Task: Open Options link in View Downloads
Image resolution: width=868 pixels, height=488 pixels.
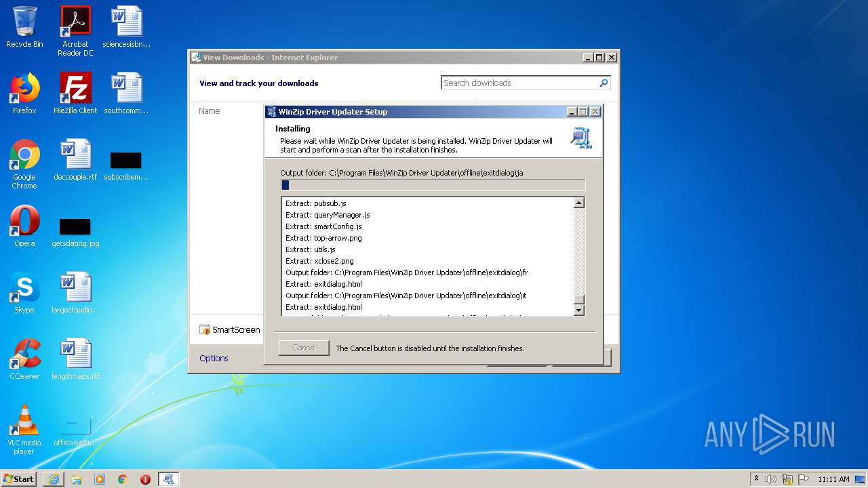Action: click(x=214, y=358)
